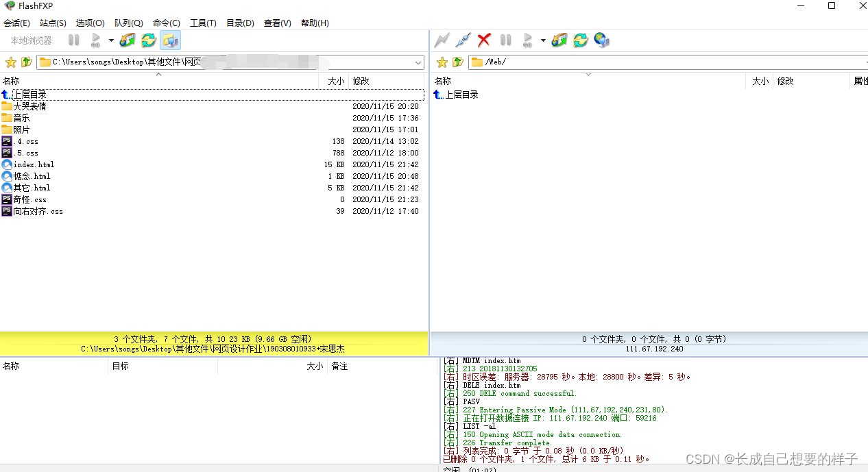Viewport: 868px width, 472px height.
Task: Click the /Web/ remote path field
Action: pos(668,62)
